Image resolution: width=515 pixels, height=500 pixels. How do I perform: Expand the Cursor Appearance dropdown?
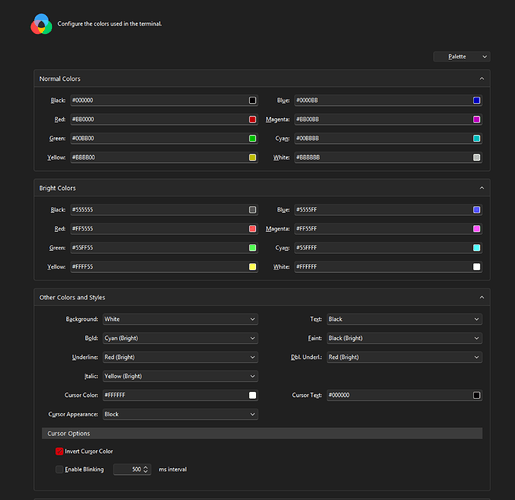(x=180, y=414)
